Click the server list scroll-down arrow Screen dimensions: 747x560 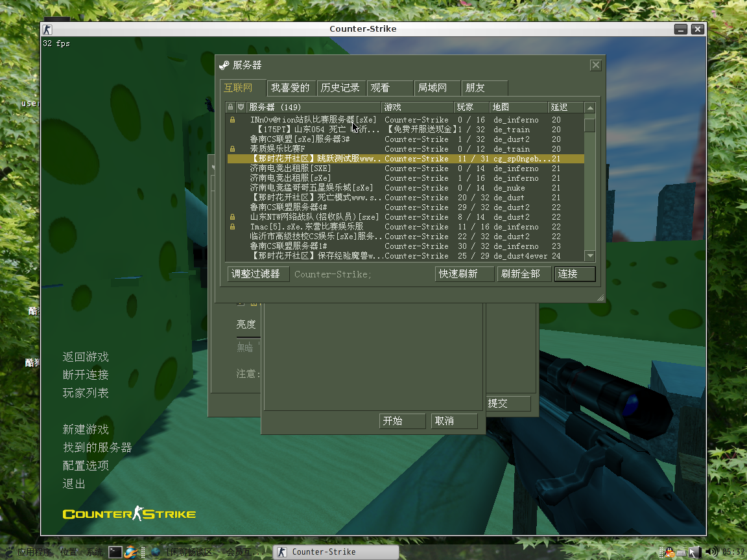point(590,256)
